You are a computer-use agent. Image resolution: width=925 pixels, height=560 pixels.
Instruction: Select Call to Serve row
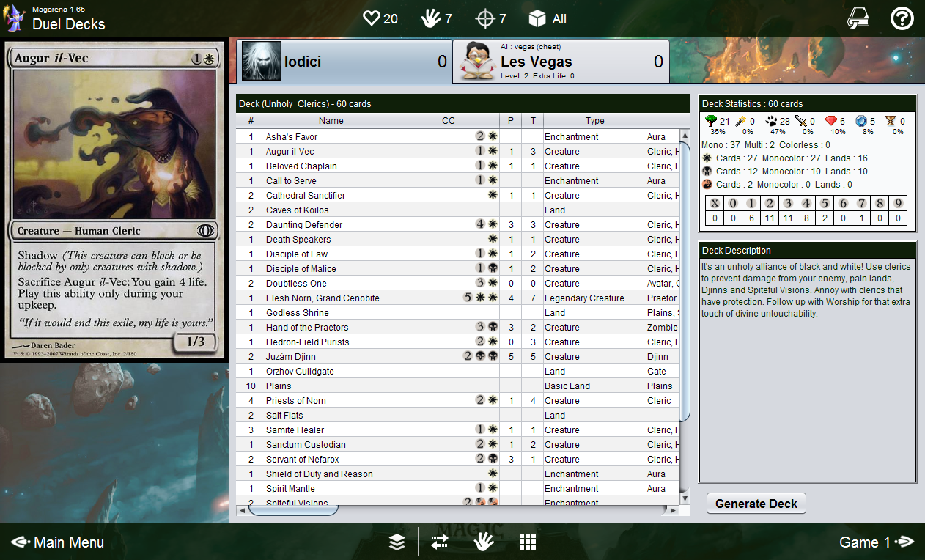coord(458,180)
